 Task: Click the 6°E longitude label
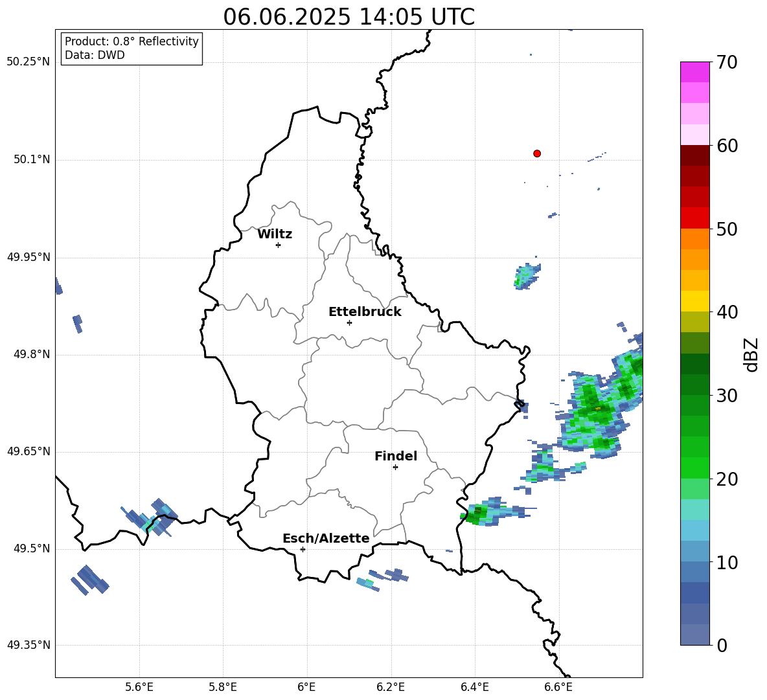[306, 687]
